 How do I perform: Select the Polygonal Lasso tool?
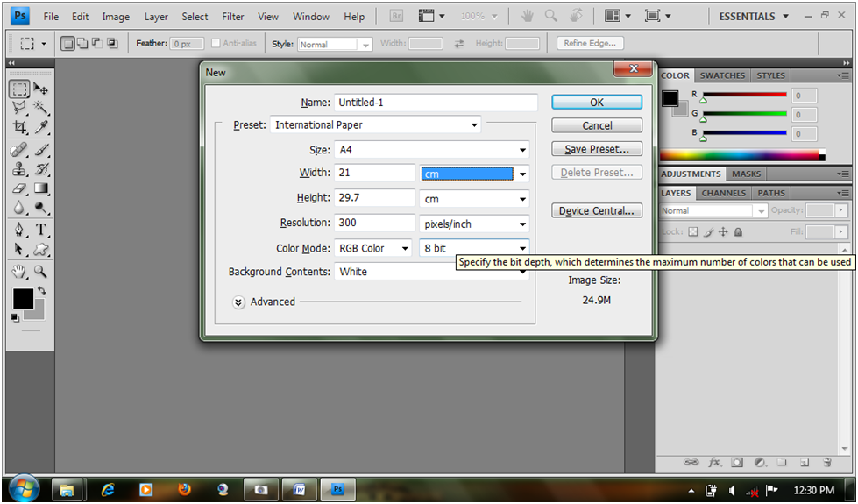[19, 107]
